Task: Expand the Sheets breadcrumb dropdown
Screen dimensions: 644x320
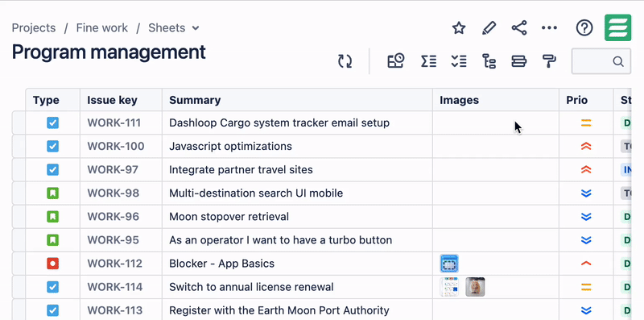Action: coord(196,28)
